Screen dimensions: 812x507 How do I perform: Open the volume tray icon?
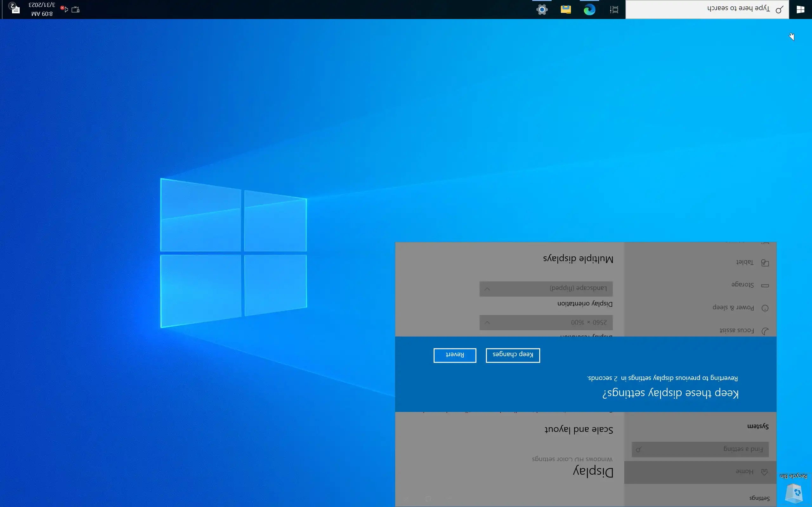(65, 10)
